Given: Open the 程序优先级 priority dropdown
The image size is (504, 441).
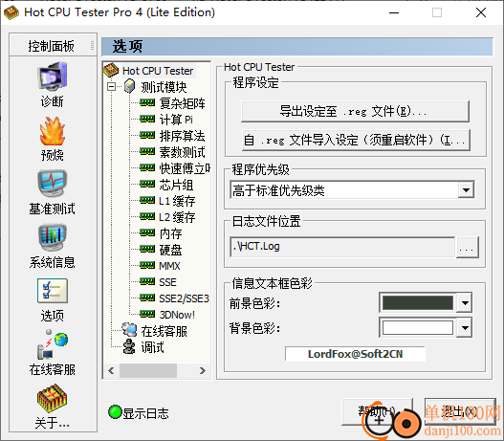Looking at the screenshot, I should click(x=466, y=190).
